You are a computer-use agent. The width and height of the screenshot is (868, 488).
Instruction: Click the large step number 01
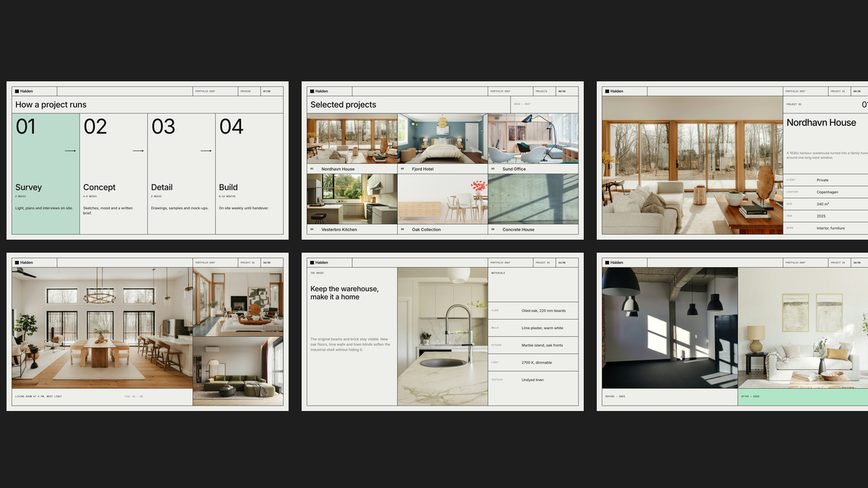(x=25, y=127)
